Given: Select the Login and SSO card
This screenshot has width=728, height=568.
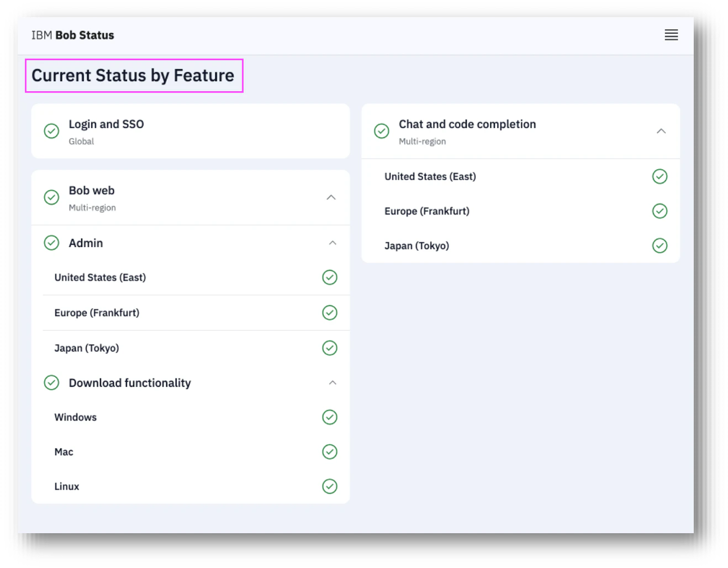Looking at the screenshot, I should [x=191, y=131].
